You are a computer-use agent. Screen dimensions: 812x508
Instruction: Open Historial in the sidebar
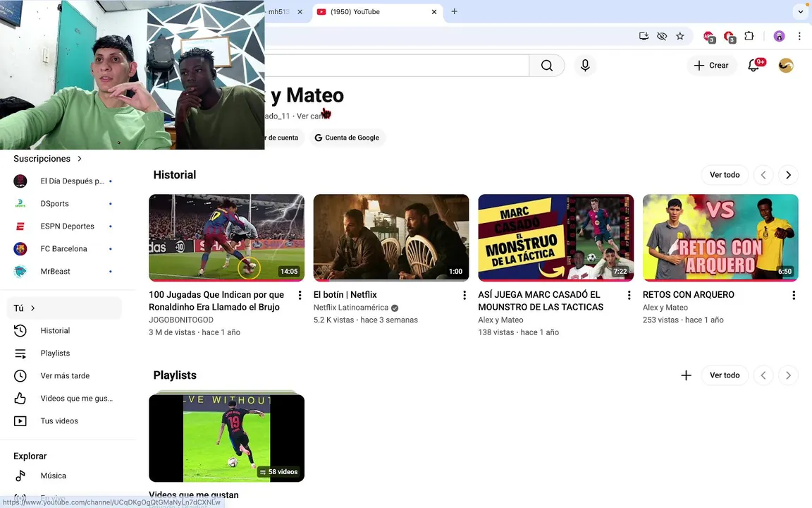click(x=64, y=331)
